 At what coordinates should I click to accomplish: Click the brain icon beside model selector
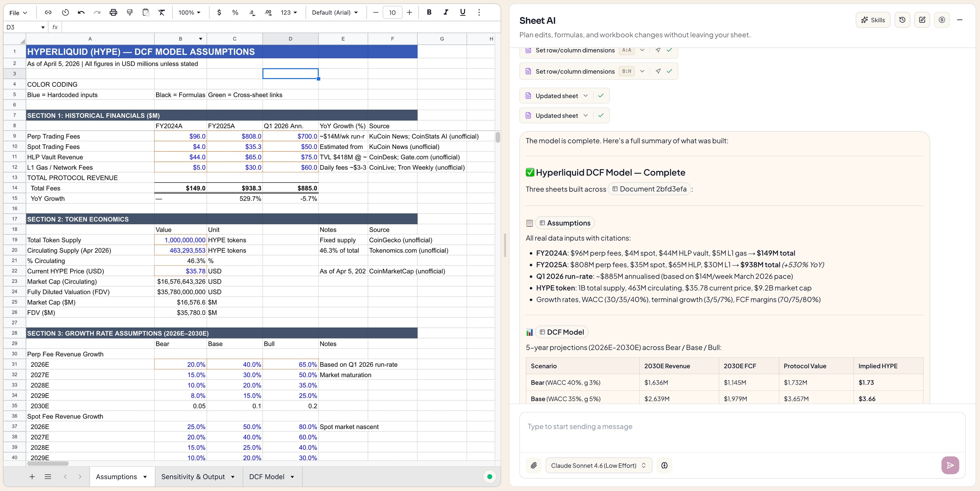(664, 465)
